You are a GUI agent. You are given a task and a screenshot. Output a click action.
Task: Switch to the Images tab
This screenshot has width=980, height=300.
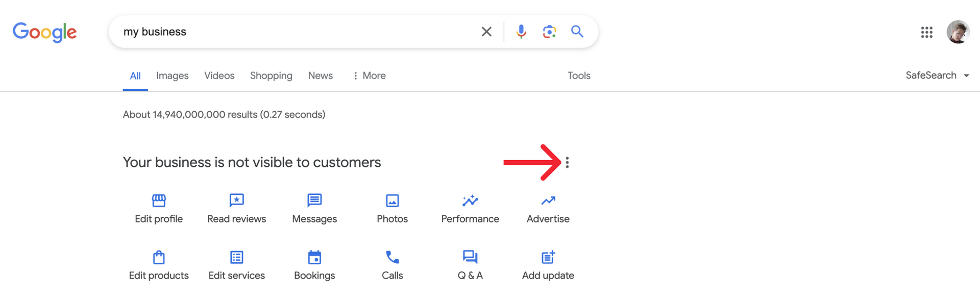pos(173,76)
